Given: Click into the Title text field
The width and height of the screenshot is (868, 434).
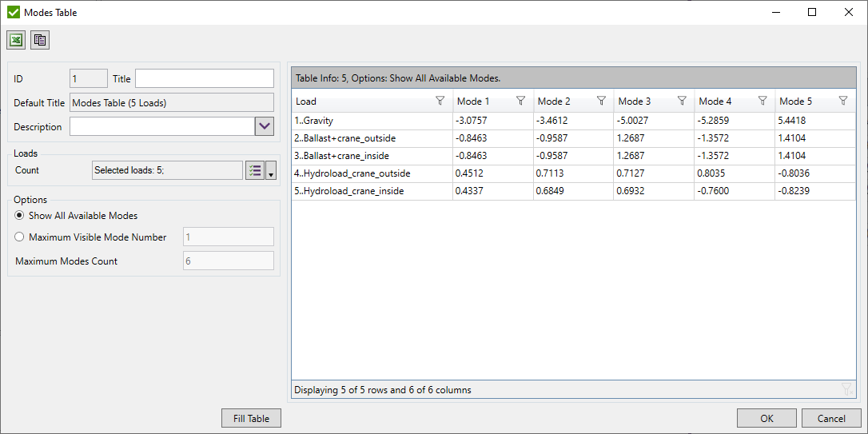Looking at the screenshot, I should (204, 78).
